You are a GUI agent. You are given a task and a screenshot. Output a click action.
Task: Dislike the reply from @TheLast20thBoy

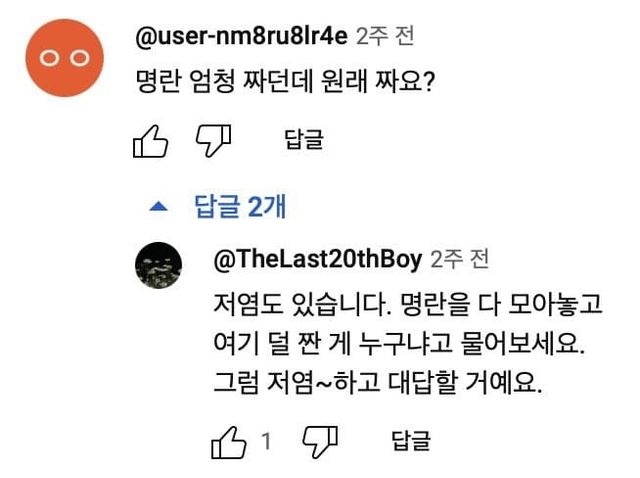point(320,441)
